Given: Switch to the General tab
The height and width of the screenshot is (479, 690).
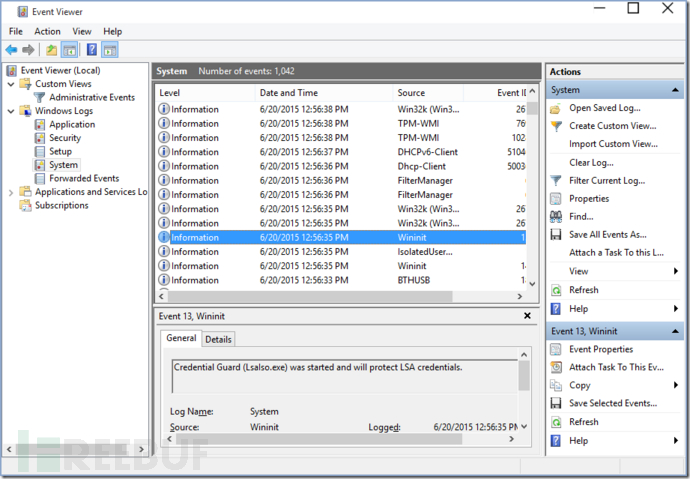Looking at the screenshot, I should tap(181, 338).
